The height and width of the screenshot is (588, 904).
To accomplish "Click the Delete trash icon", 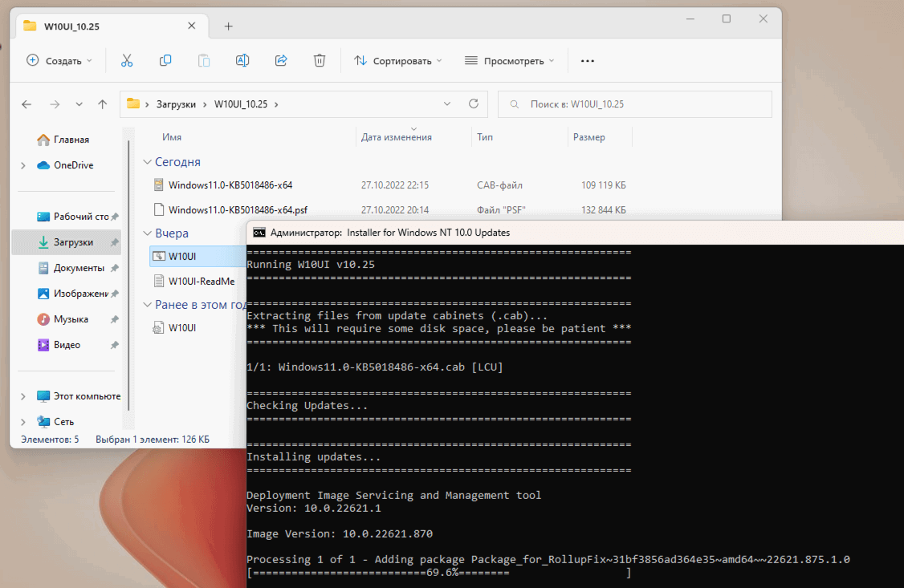I will click(x=320, y=60).
